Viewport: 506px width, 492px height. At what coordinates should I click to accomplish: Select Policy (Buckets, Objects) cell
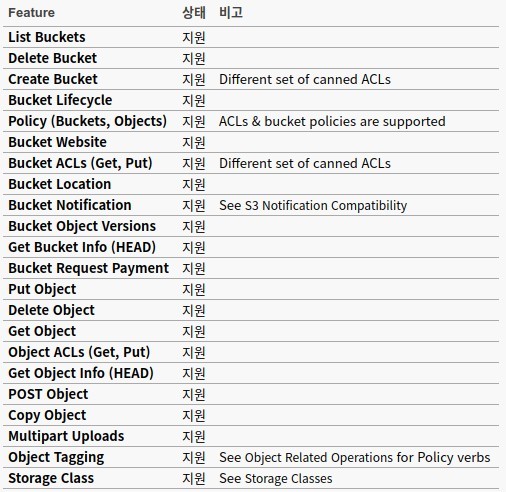87,121
